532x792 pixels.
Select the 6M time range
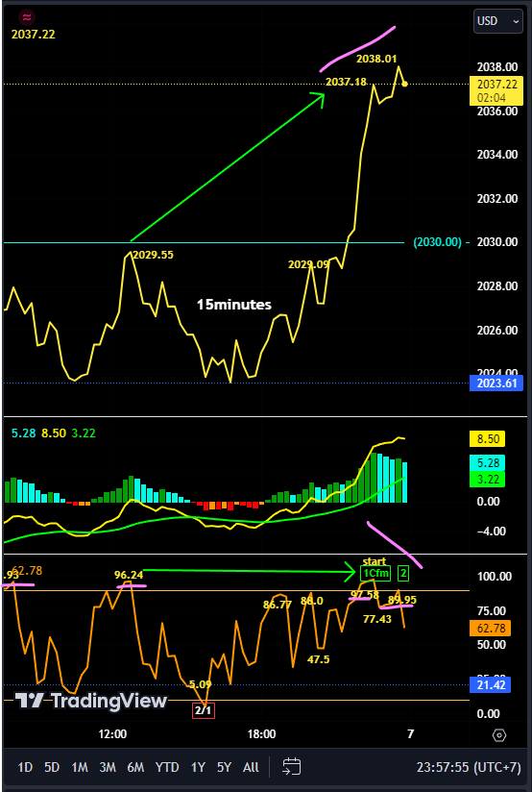pos(135,767)
